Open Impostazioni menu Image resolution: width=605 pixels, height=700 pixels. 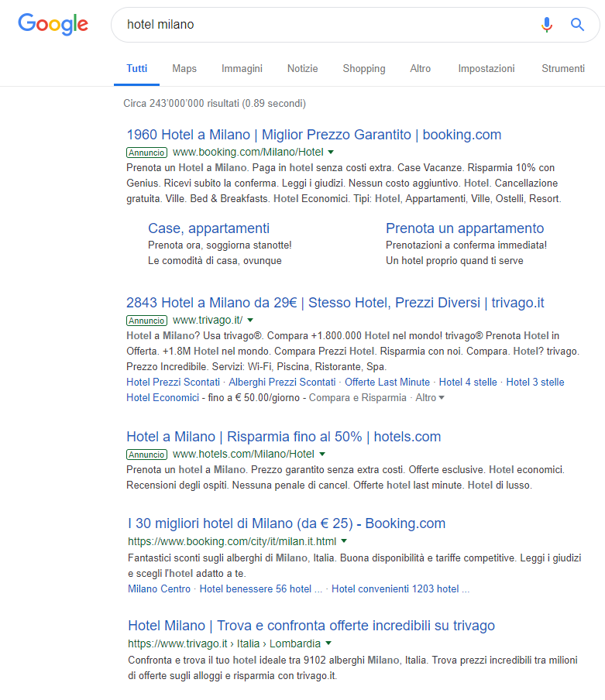point(486,68)
